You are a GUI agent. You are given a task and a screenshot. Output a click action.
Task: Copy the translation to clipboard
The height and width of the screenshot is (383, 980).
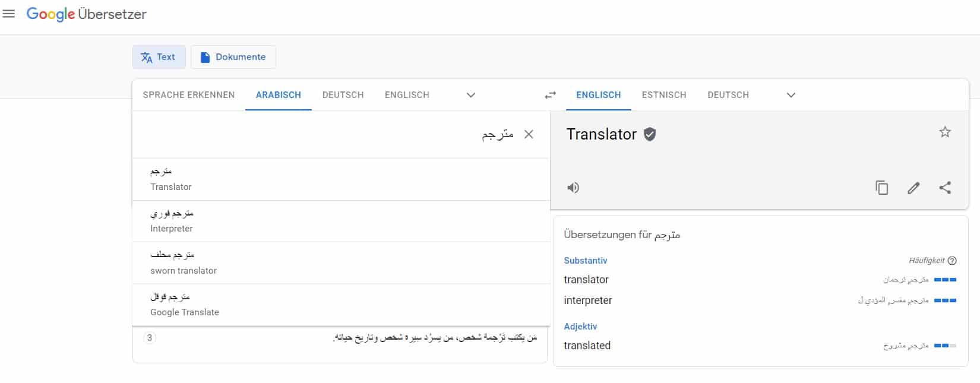tap(882, 188)
